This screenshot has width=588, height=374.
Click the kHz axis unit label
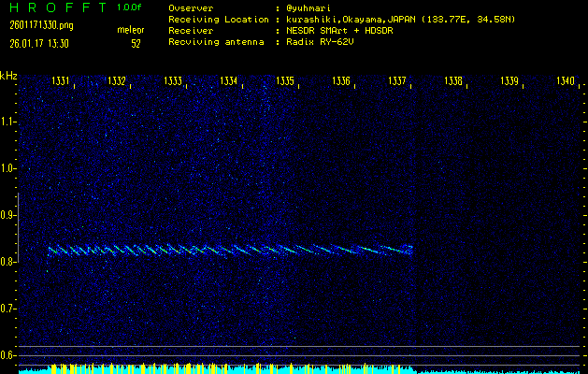(x=9, y=76)
